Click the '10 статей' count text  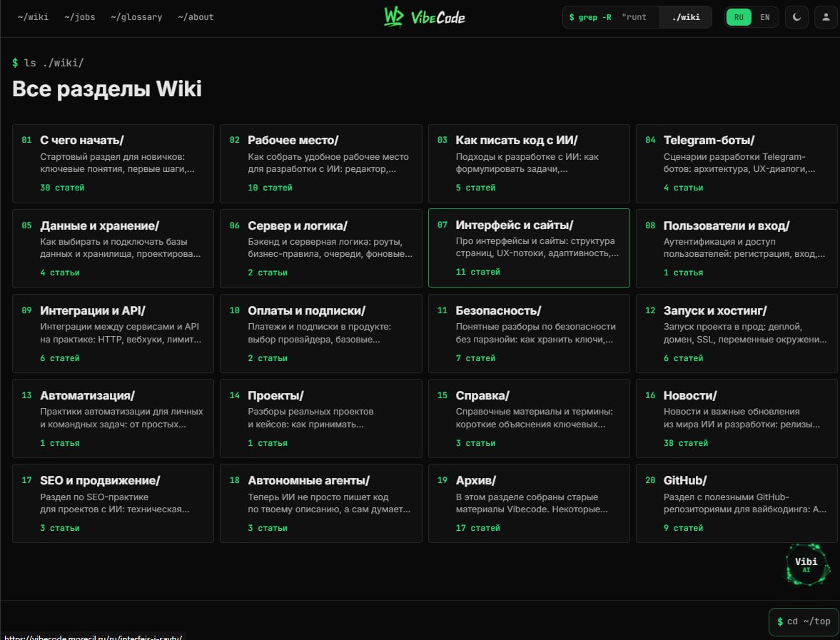pos(270,188)
